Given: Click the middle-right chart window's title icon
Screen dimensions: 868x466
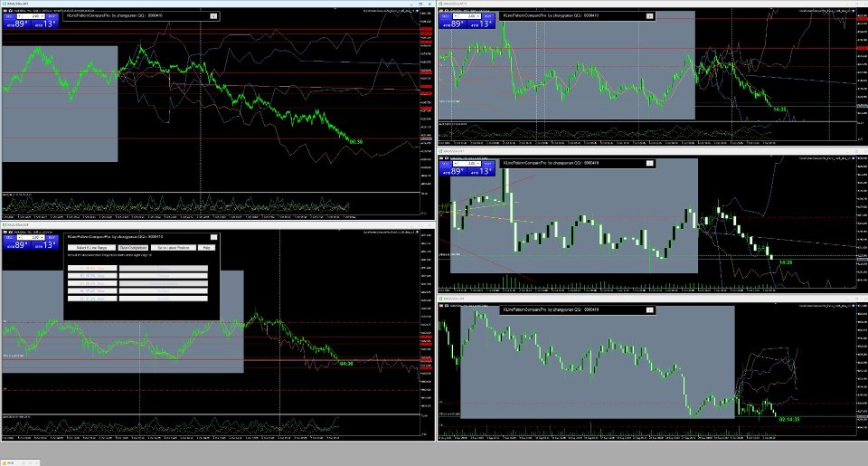Looking at the screenshot, I should pyautogui.click(x=440, y=151).
